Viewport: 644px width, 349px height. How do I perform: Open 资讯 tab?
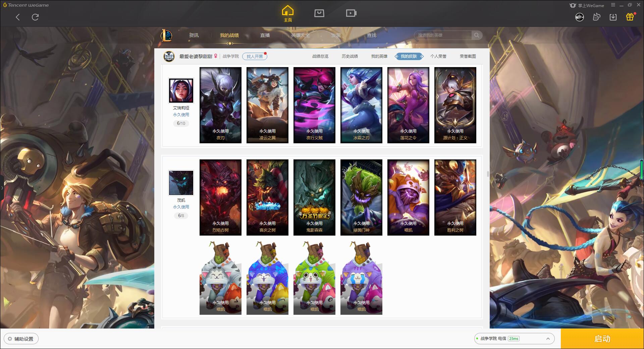(194, 35)
